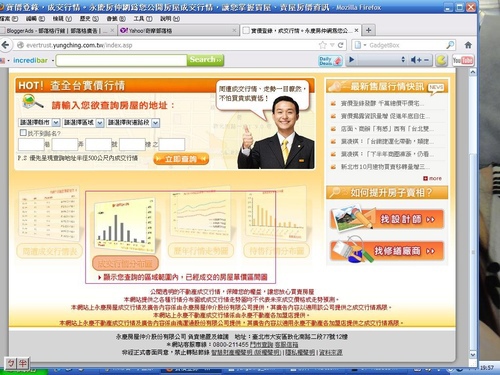Increase volume with the plus icon
Viewport: 500px width, 375px height.
pyautogui.click(x=420, y=60)
